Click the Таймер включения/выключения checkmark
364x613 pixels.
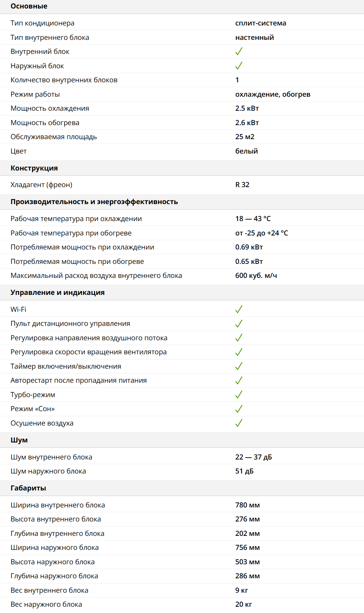[x=239, y=366]
